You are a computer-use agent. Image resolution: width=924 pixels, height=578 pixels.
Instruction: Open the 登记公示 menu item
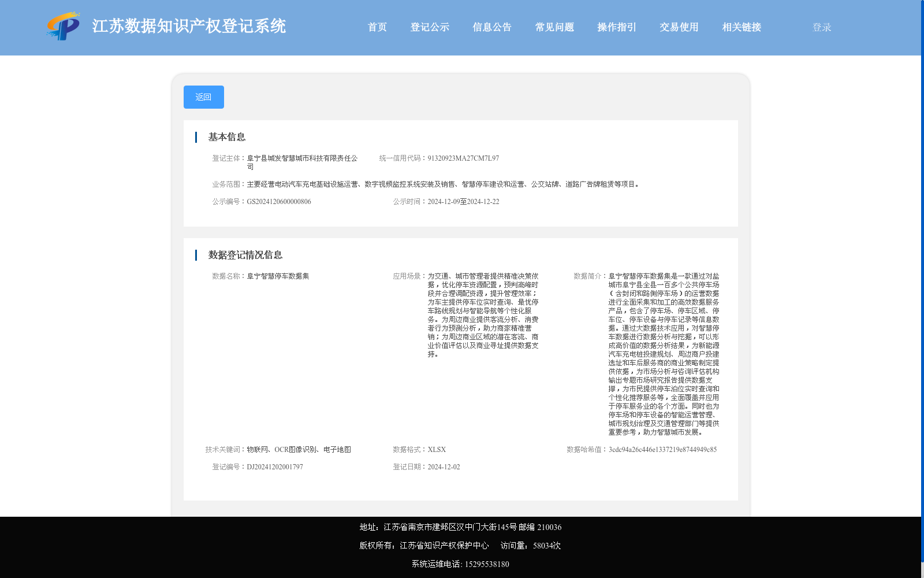(x=430, y=27)
